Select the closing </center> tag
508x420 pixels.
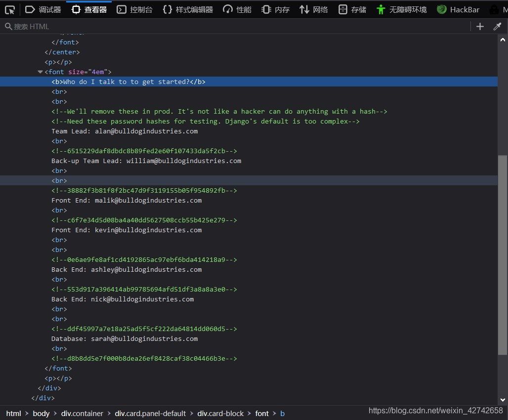(x=62, y=52)
